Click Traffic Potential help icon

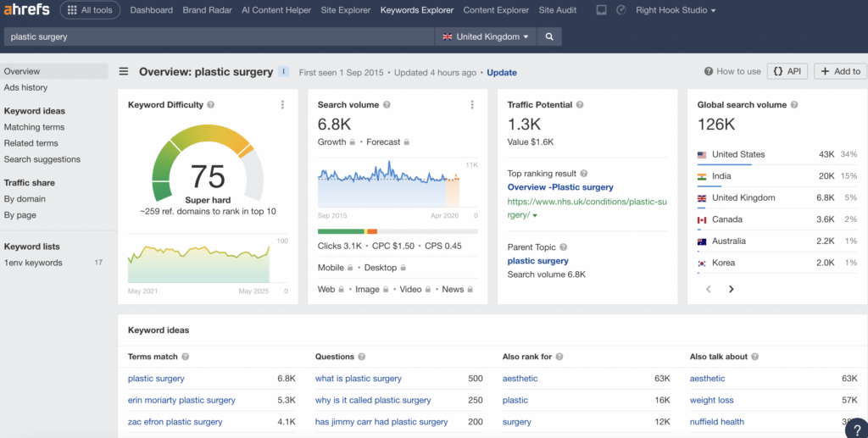coord(580,104)
